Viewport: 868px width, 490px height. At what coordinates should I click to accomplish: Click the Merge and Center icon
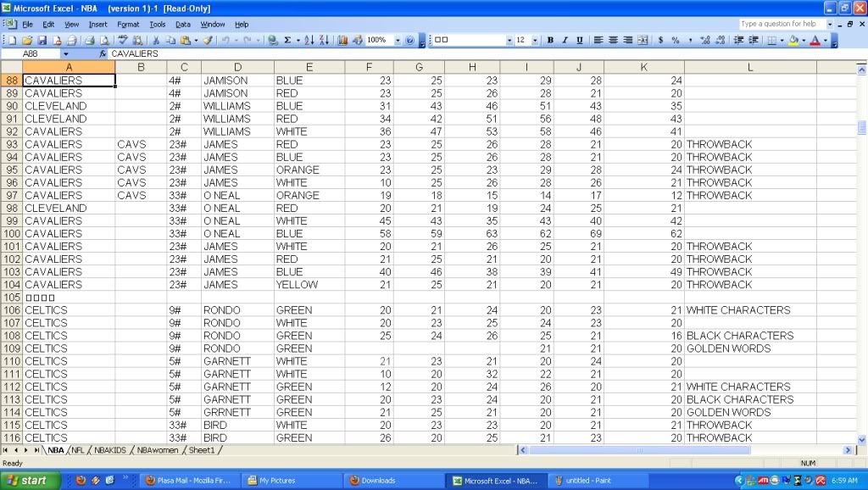(x=643, y=40)
